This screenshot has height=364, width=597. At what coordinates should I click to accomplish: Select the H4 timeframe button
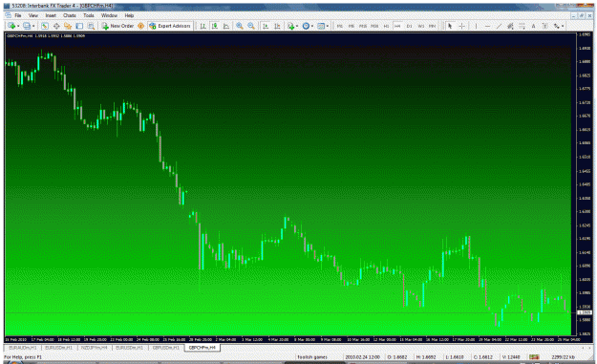[x=397, y=26]
